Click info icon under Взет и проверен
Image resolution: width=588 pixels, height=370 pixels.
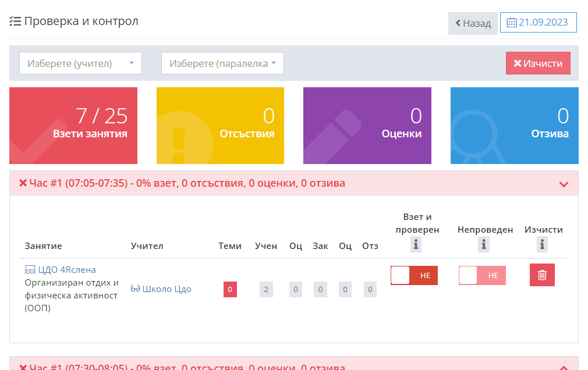(x=416, y=245)
